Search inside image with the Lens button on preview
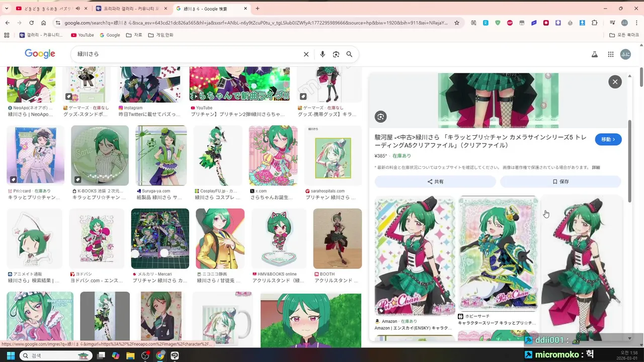 pyautogui.click(x=381, y=117)
